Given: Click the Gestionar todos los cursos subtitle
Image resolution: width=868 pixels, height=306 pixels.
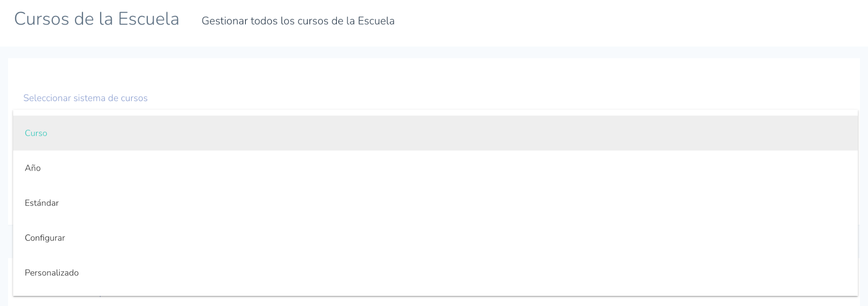Looking at the screenshot, I should [x=298, y=21].
